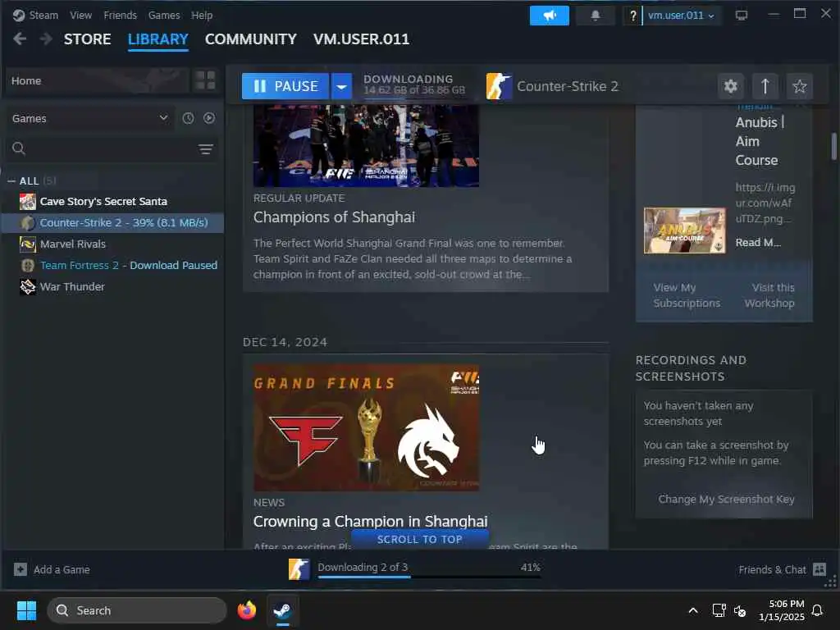Click Change My Screenshot Key
Viewport: 840px width, 630px height.
pos(726,500)
